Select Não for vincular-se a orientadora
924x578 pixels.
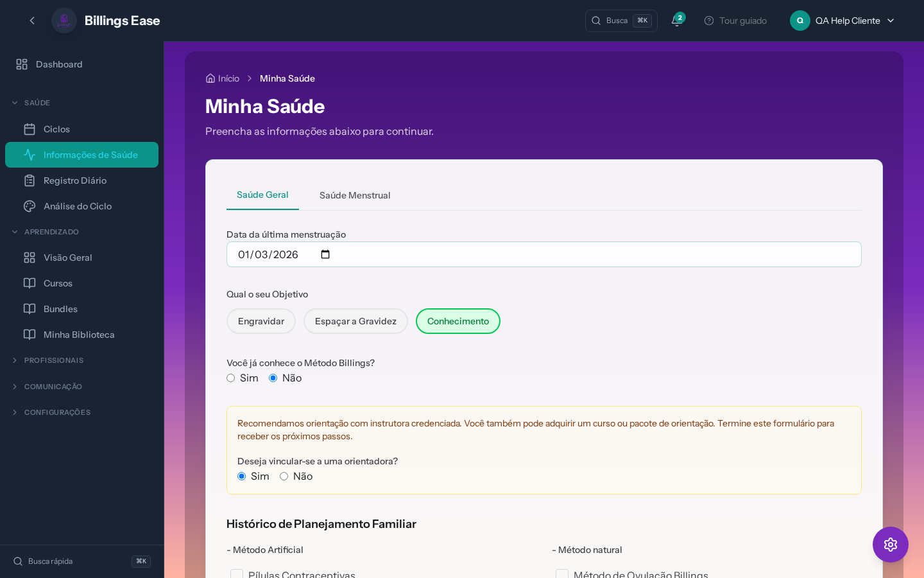[x=284, y=477]
